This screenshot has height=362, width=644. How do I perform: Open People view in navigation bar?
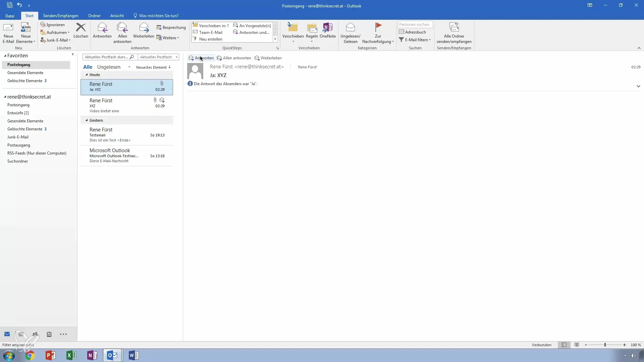(35, 334)
